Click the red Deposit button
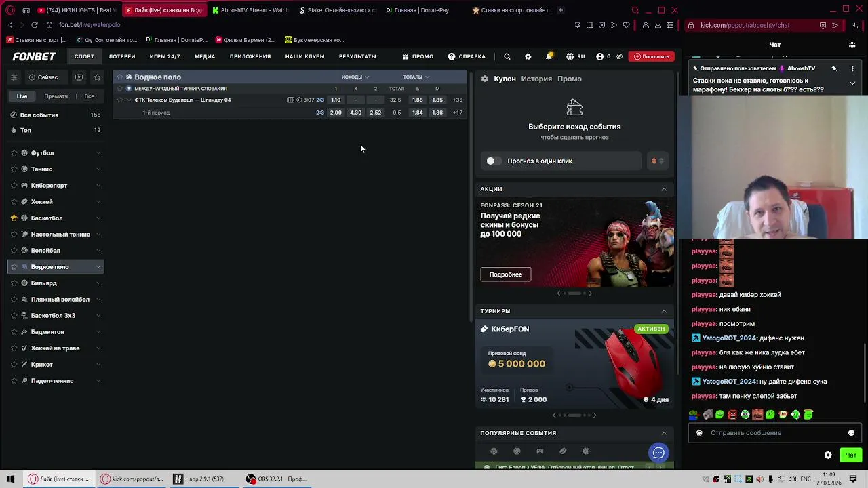868x488 pixels. click(651, 56)
